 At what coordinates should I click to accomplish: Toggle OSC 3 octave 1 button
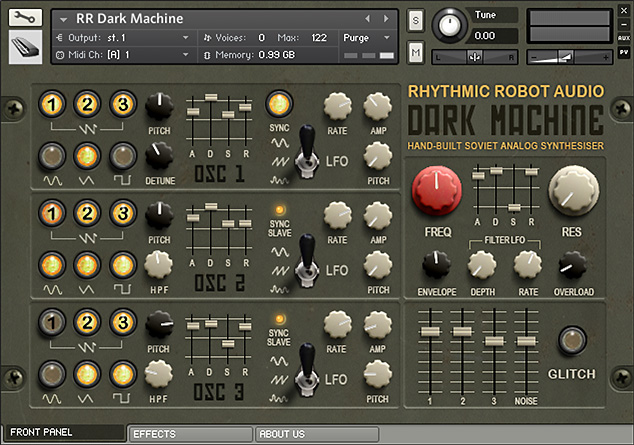point(52,323)
